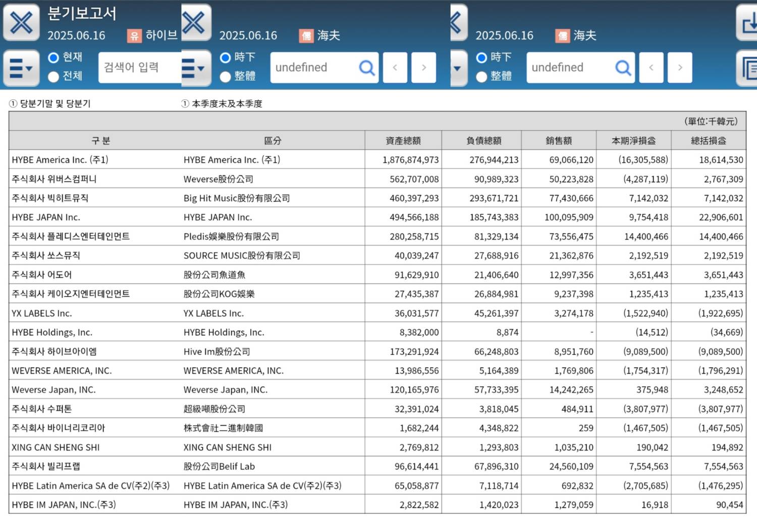Click asset total 1,876,874,973
This screenshot has width=757, height=532.
(x=410, y=160)
